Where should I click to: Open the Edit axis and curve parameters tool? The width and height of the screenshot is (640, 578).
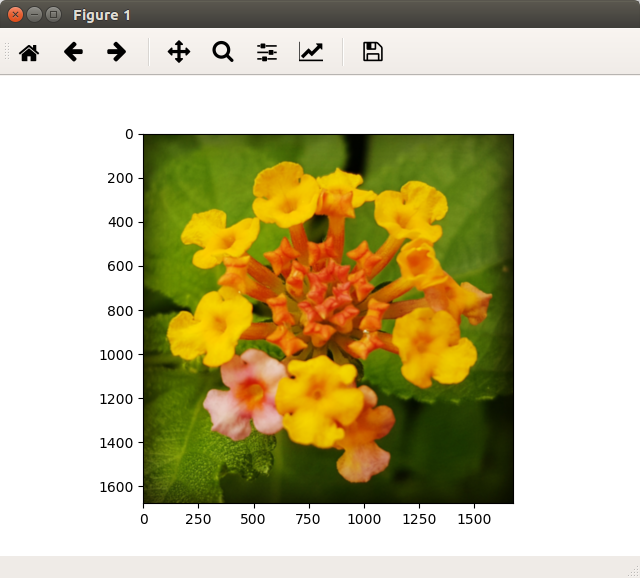311,52
